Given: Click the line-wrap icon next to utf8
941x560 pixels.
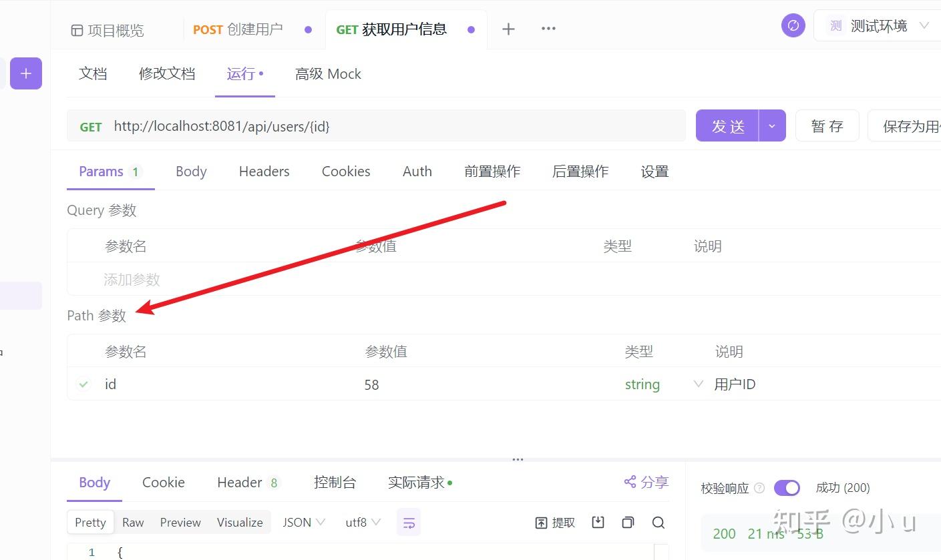Looking at the screenshot, I should click(408, 523).
